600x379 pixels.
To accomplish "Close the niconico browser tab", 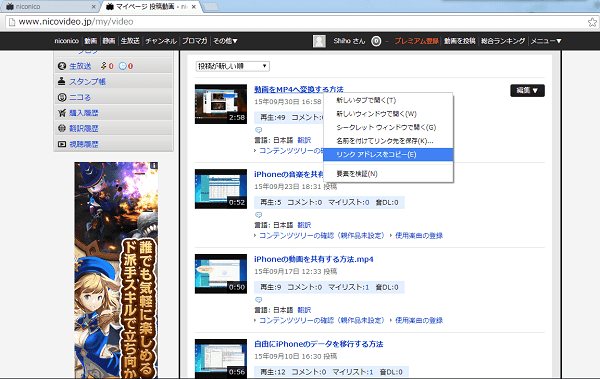I will 94,7.
